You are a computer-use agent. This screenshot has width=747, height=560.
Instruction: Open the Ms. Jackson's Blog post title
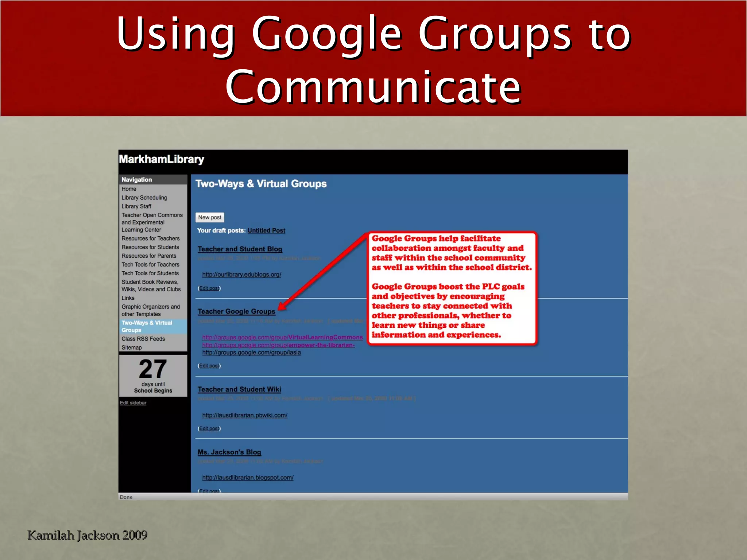point(229,452)
